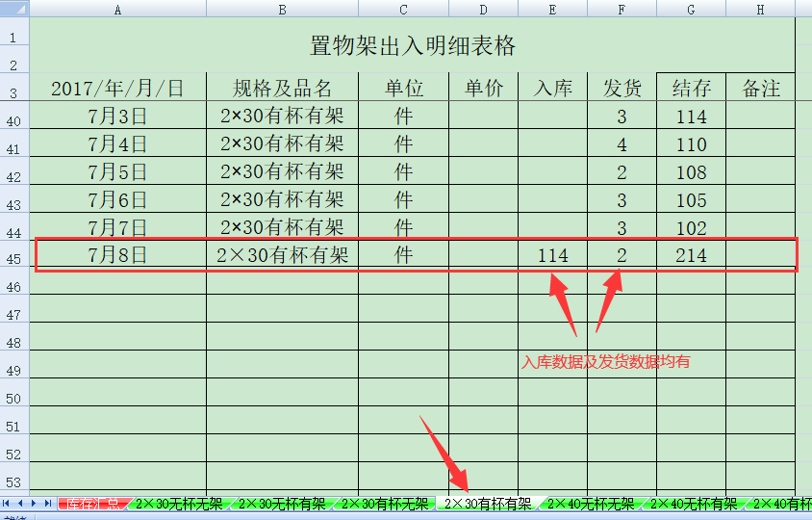Switch to the 2×30无杯无架 sheet tab
Screen dimensions: 812x520
(179, 504)
